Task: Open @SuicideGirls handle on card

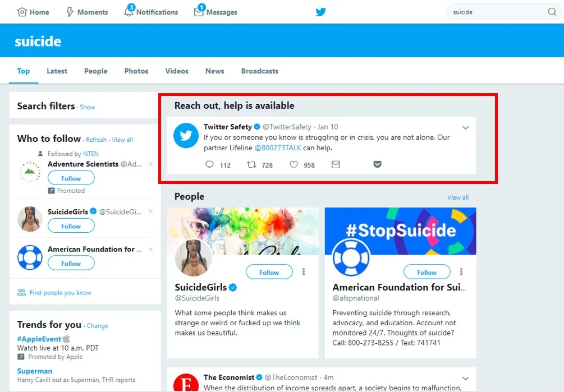Action: (197, 298)
